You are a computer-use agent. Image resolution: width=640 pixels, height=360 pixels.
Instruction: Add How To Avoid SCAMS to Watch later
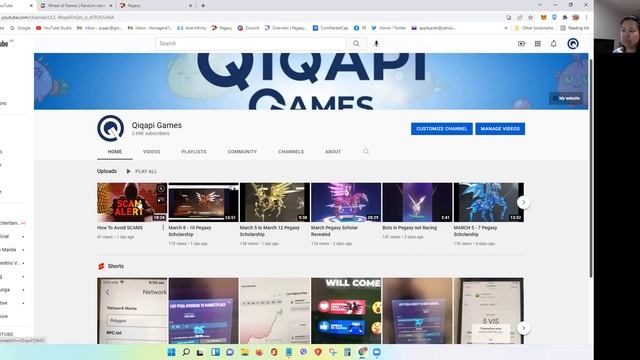click(161, 189)
